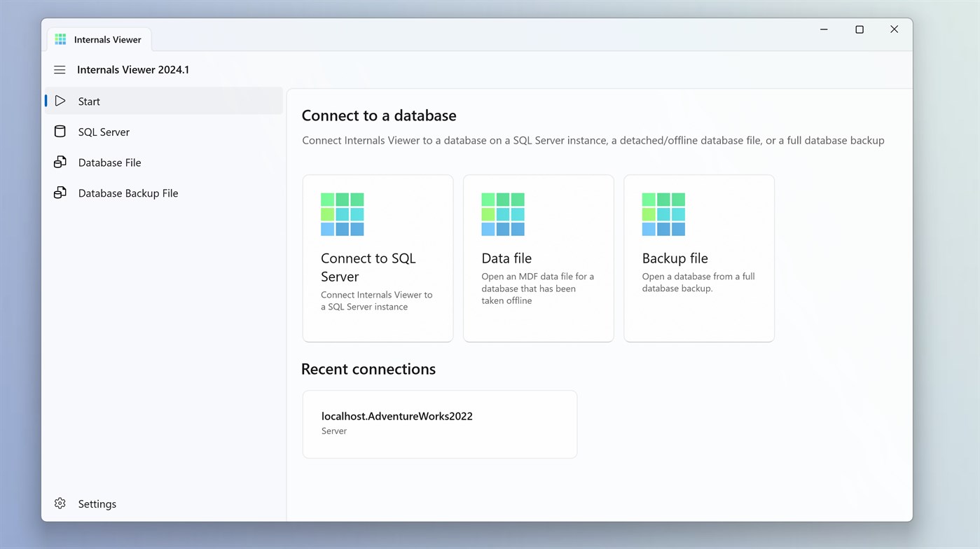Click the Start play-arrow icon in sidebar
The height and width of the screenshot is (549, 980).
(60, 101)
